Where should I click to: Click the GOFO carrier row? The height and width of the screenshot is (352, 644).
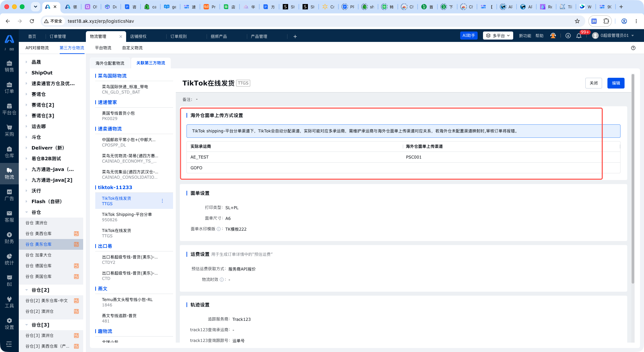403,168
